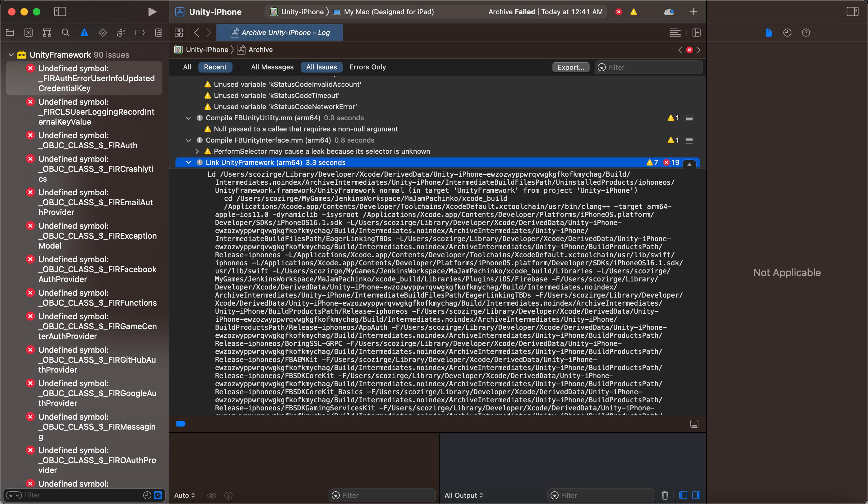Click the cloud status icon in toolbar
The image size is (868, 504).
point(669,12)
